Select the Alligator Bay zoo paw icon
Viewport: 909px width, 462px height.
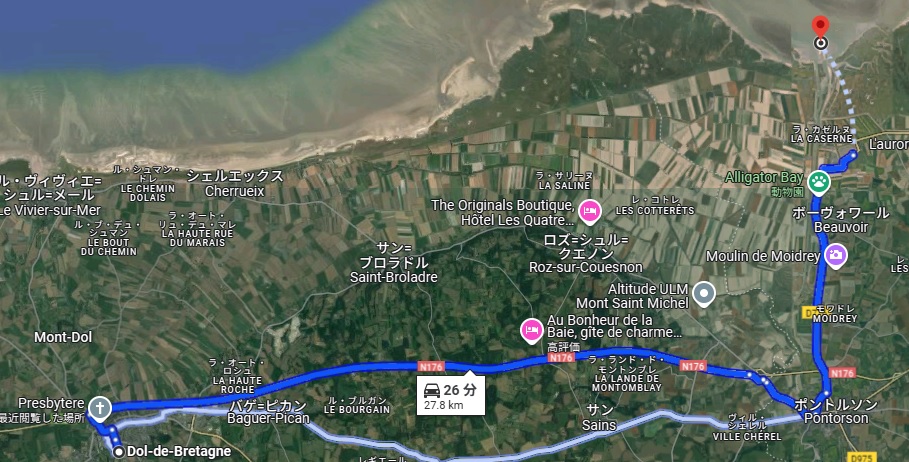[x=819, y=182]
